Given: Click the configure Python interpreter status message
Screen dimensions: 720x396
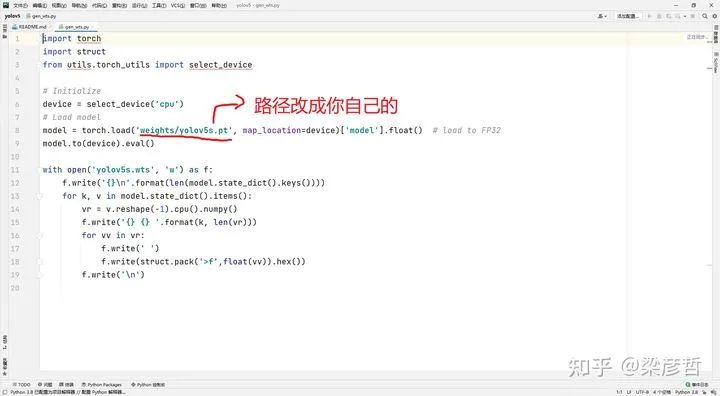Looking at the screenshot, I should click(x=68, y=392).
